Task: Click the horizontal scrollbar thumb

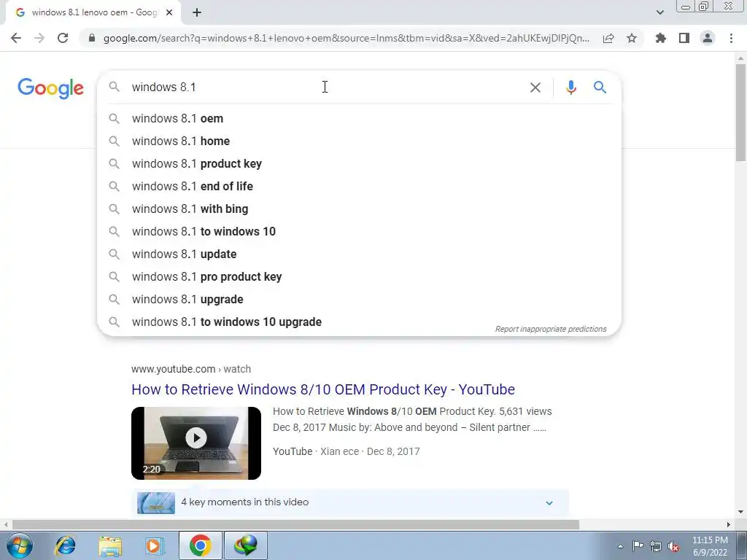Action: tap(295, 525)
